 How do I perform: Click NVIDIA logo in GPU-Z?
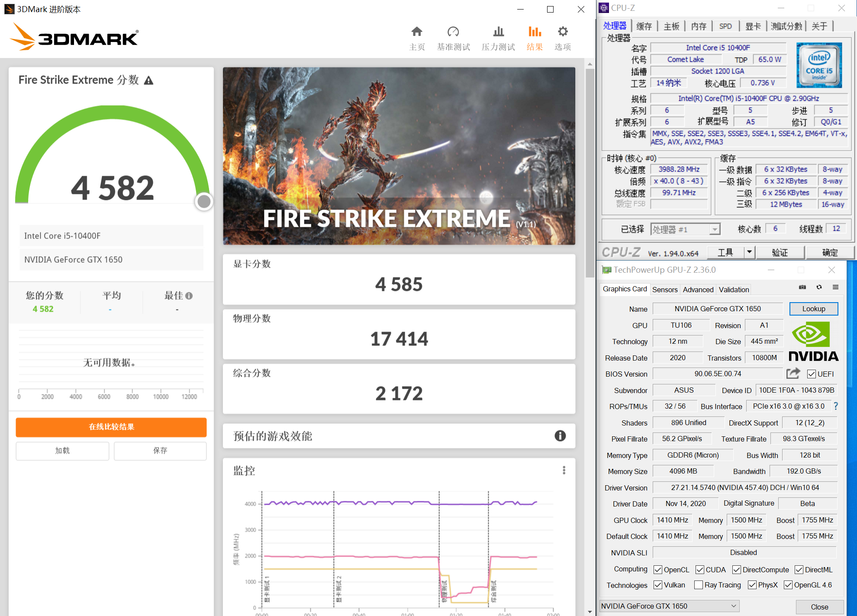(x=813, y=341)
